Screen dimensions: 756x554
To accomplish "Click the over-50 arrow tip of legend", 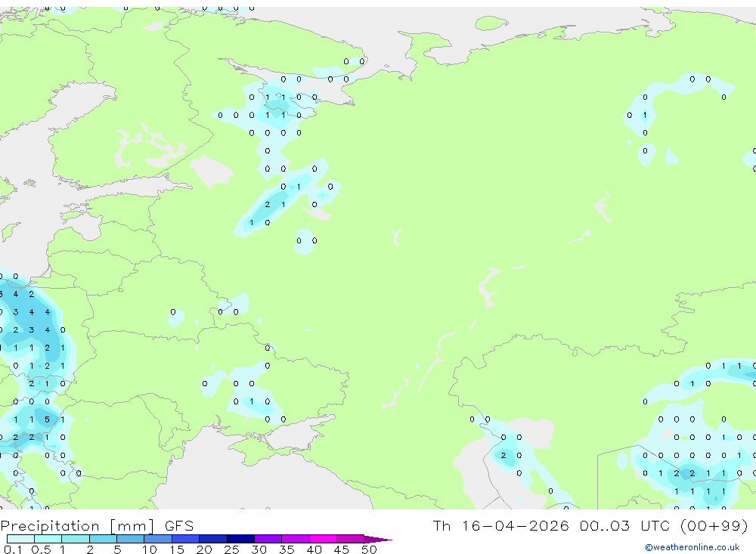I will (377, 540).
